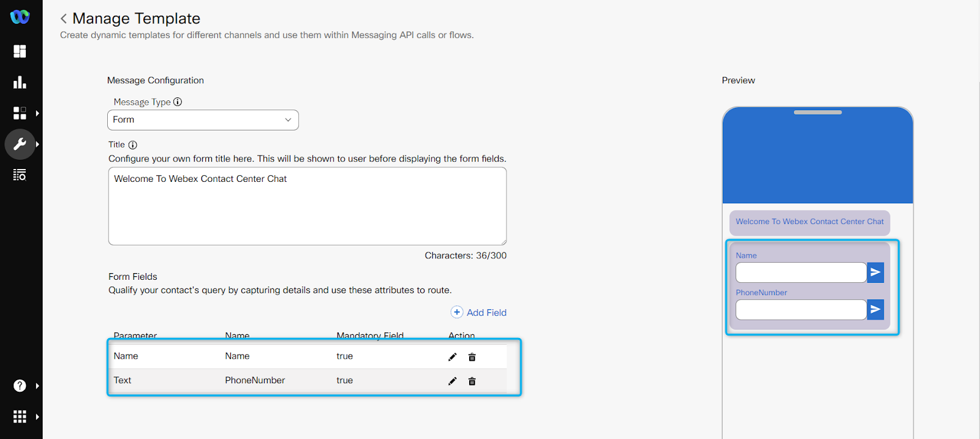The width and height of the screenshot is (980, 439).
Task: Open the bar chart reports icon
Action: (20, 82)
